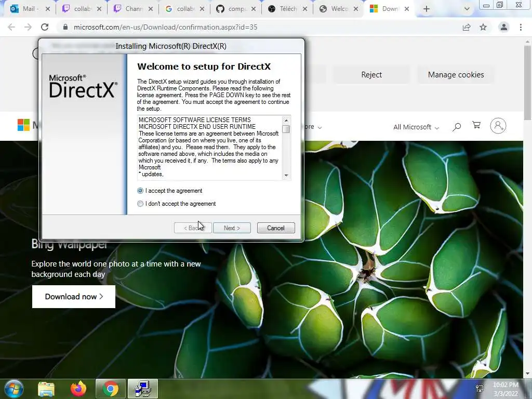Open File Explorer from the taskbar

(x=46, y=389)
